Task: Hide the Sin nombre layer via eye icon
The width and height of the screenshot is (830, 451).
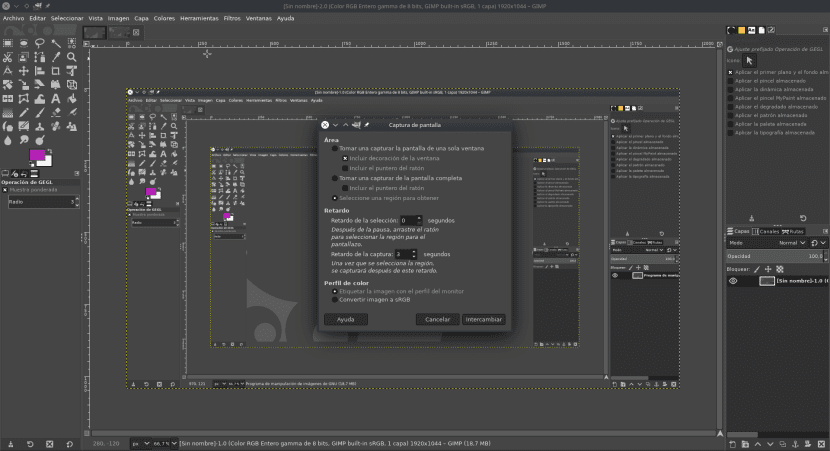Action: tap(733, 281)
